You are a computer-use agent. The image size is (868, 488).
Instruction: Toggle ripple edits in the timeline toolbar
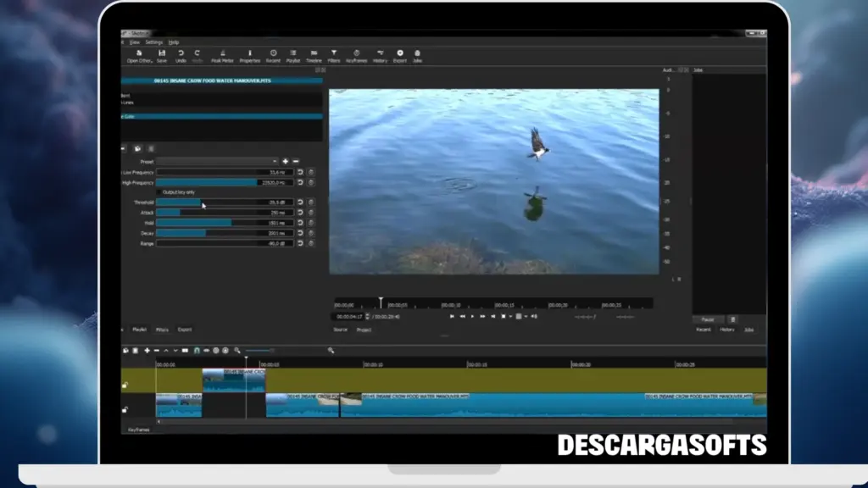(x=216, y=349)
